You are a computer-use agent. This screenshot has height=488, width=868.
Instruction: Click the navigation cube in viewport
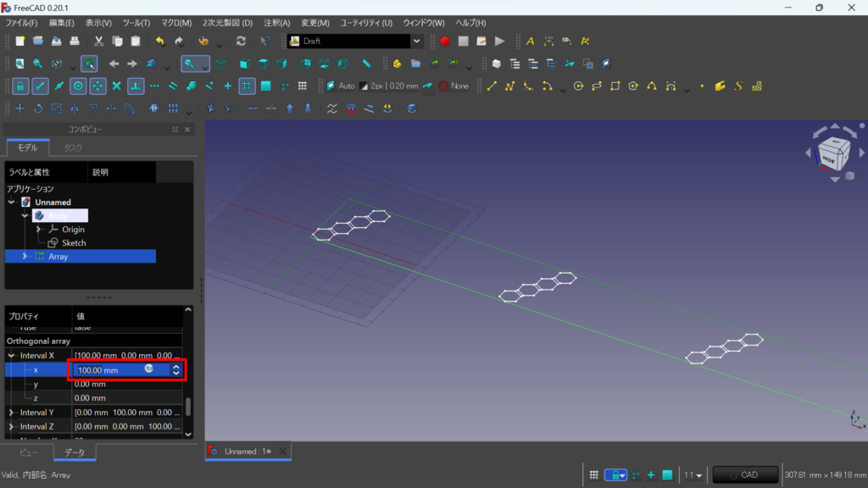tap(834, 155)
